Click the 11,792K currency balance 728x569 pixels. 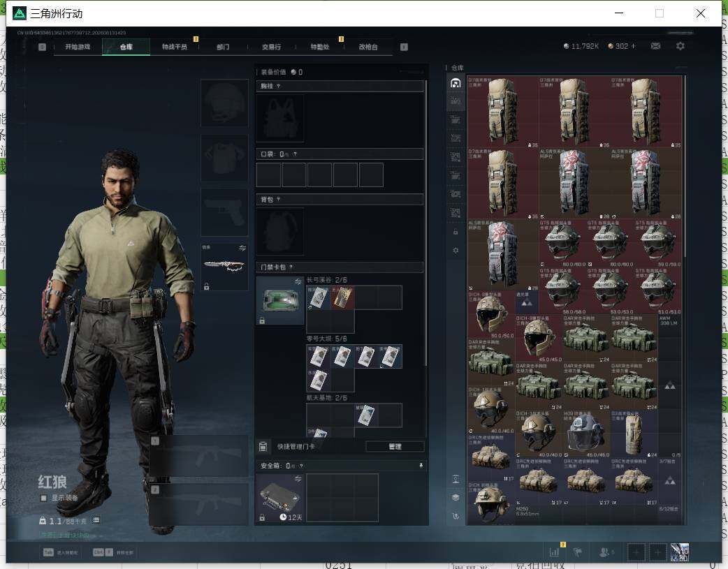[581, 46]
